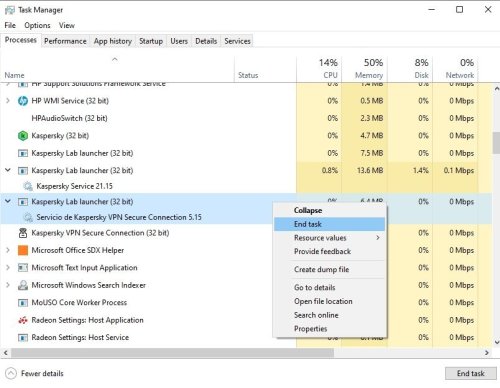Switch to the Performance tab

coord(65,41)
